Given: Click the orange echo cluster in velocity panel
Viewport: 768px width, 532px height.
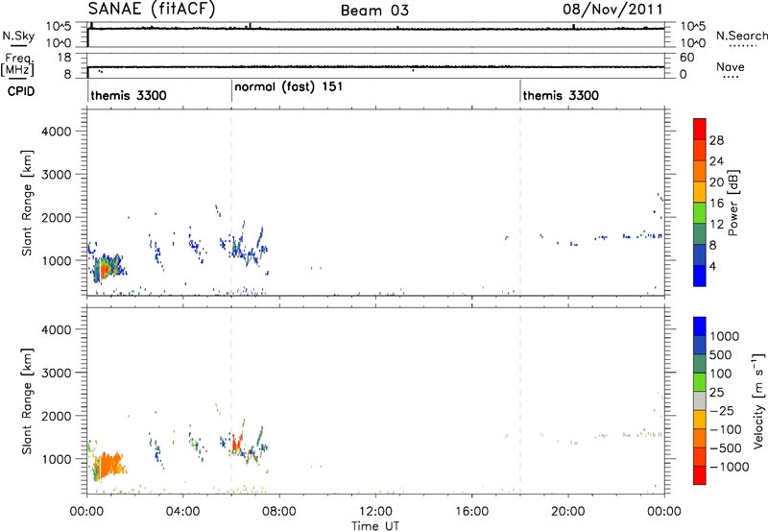Looking at the screenshot, I should click(x=110, y=466).
